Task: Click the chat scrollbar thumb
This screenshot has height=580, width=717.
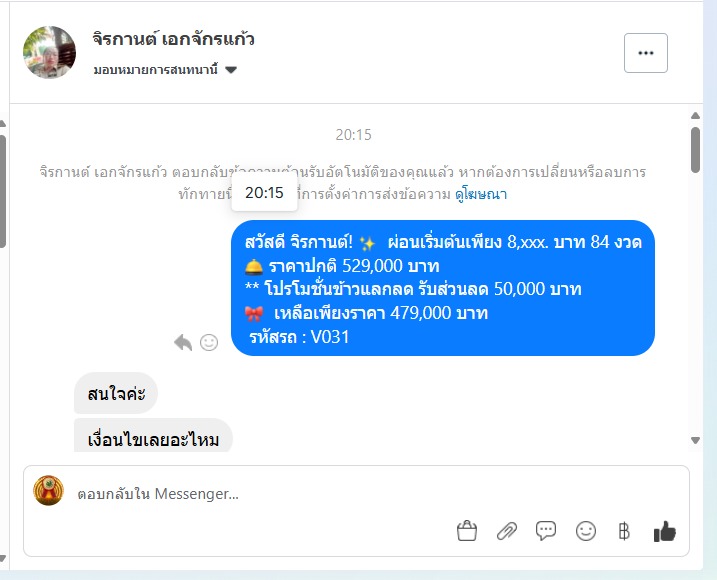Action: coord(696,150)
